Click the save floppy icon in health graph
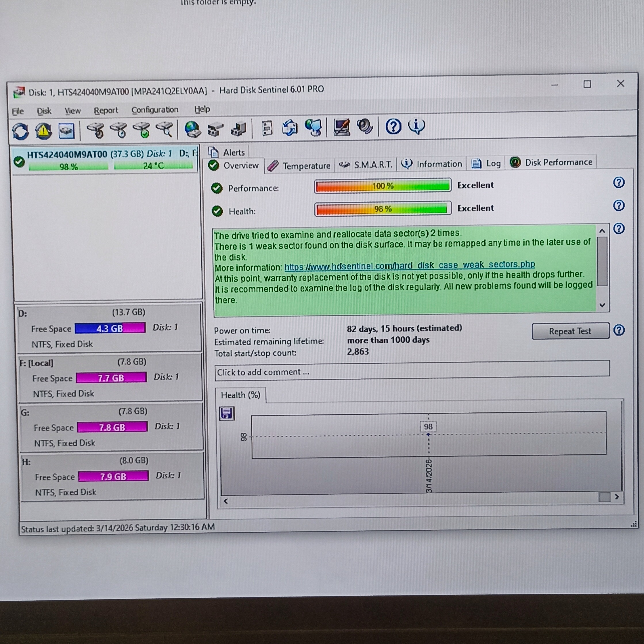The width and height of the screenshot is (644, 644). pos(227,413)
